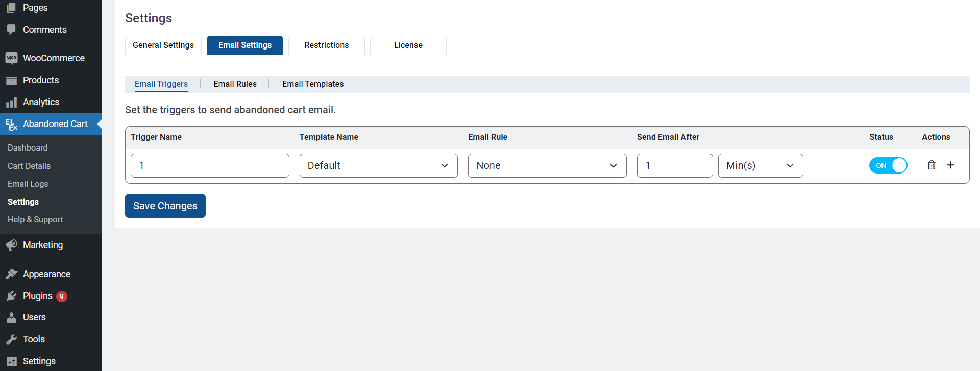Open the Template Name dropdown
The height and width of the screenshot is (371, 980).
coord(379,165)
